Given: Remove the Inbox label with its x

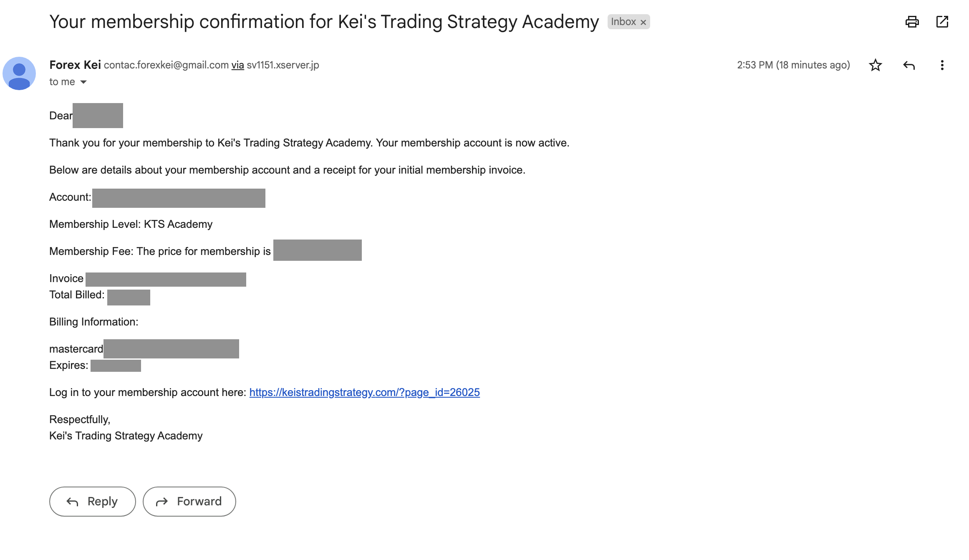Looking at the screenshot, I should [643, 22].
